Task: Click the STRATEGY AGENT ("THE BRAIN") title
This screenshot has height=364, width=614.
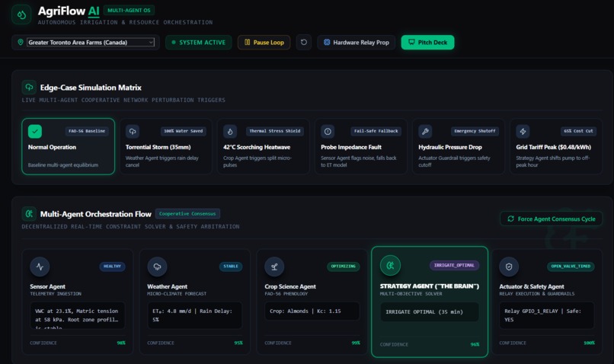Action: [x=430, y=286]
